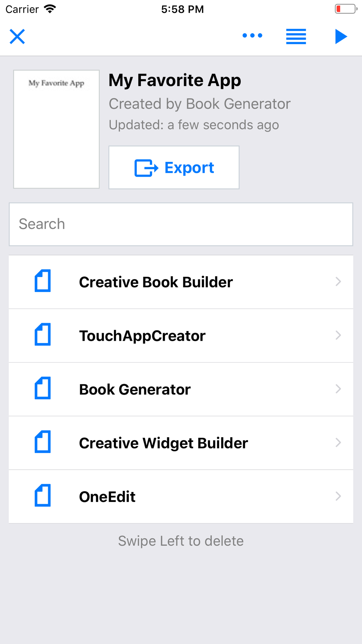Open the OneEdit chapter
This screenshot has height=644, width=362.
point(181,497)
